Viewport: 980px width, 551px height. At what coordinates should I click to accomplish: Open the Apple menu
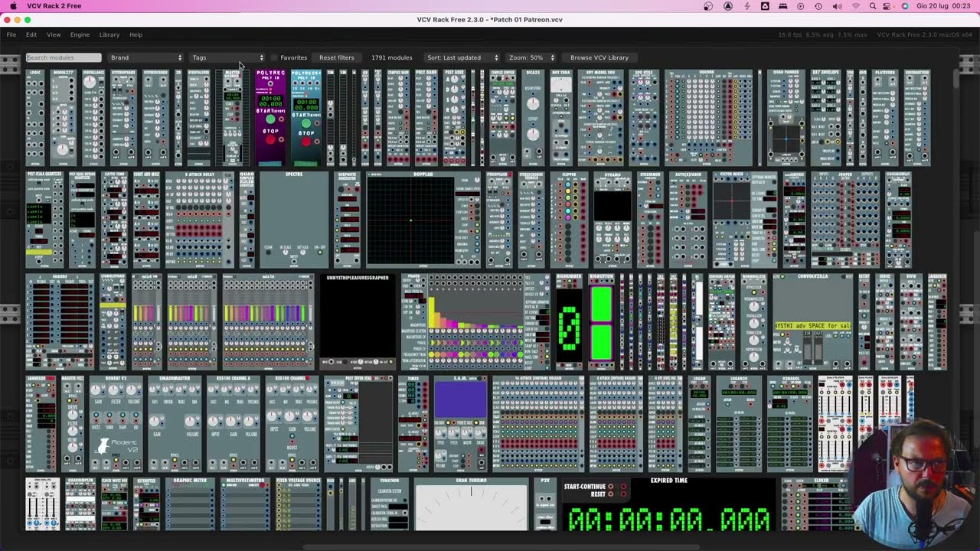(13, 6)
